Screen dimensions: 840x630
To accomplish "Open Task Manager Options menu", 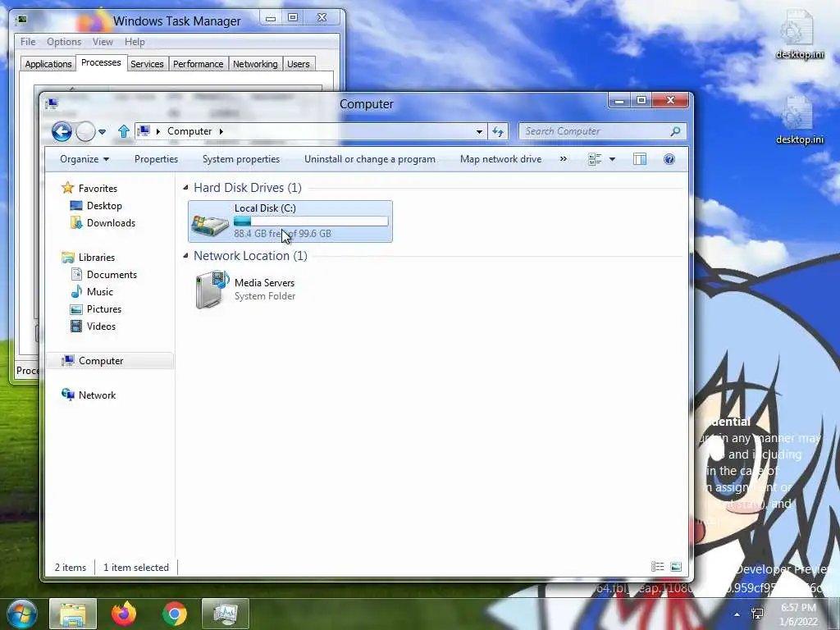I will [64, 42].
